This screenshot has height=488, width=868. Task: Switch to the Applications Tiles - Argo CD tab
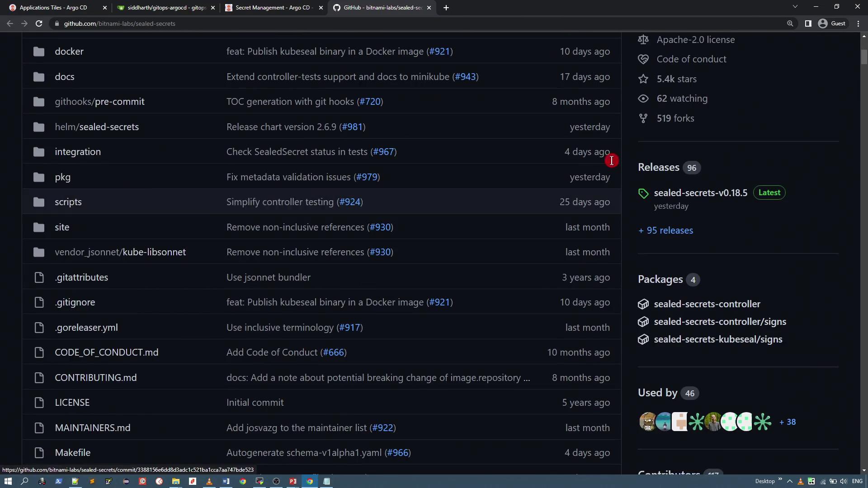coord(53,8)
